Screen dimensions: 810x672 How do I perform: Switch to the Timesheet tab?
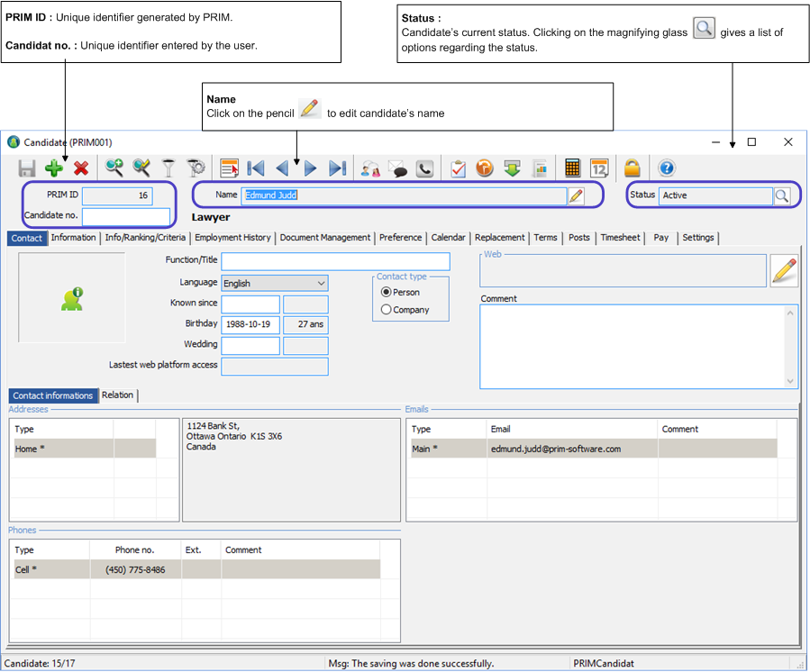pos(620,238)
